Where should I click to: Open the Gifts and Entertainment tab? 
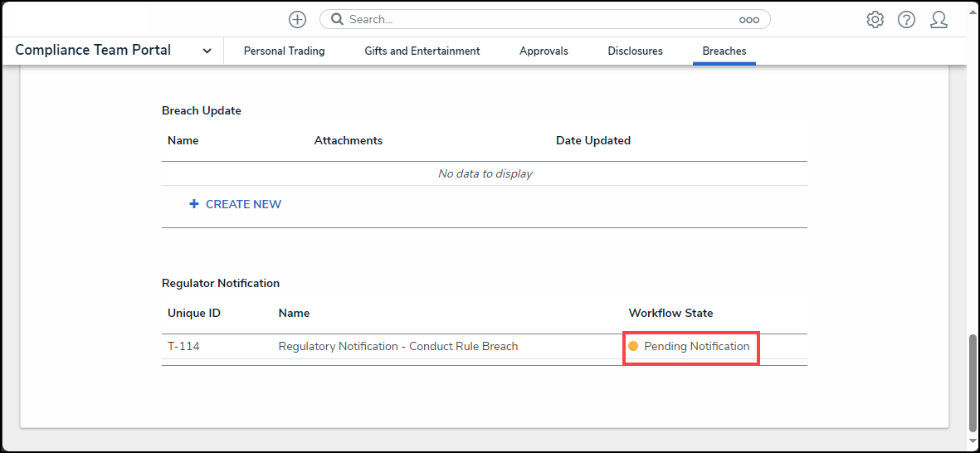pos(422,51)
